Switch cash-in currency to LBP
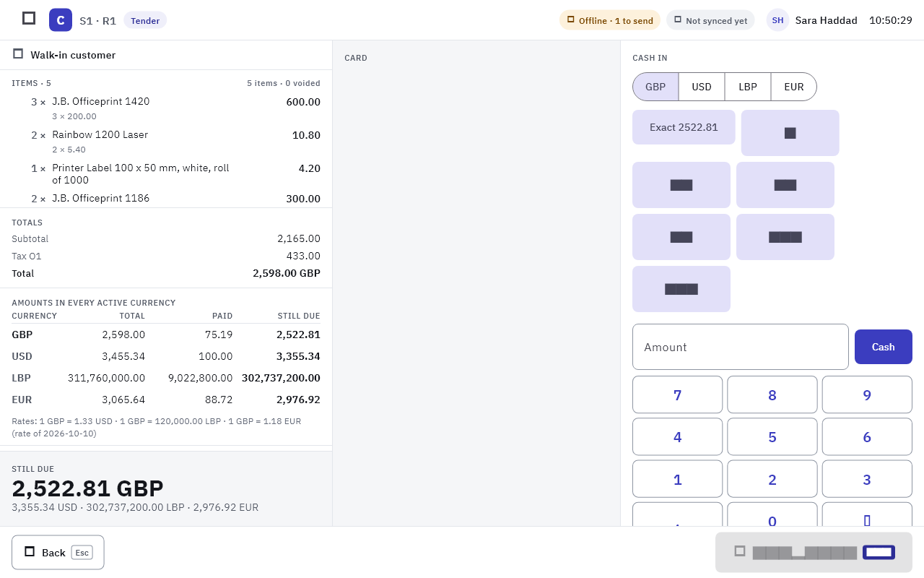Viewport: 924px width, 578px height. (x=748, y=87)
